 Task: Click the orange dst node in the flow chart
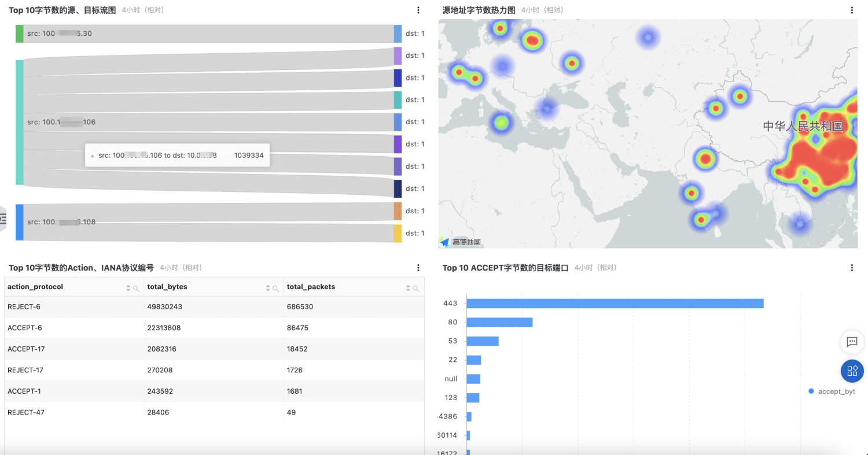[x=398, y=211]
